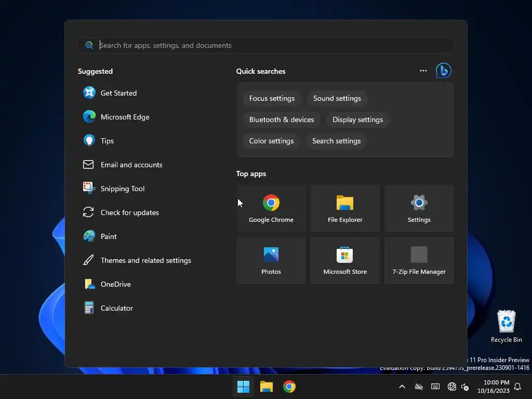Image resolution: width=532 pixels, height=399 pixels.
Task: Click the Windows Start button on taskbar
Action: [x=243, y=387]
